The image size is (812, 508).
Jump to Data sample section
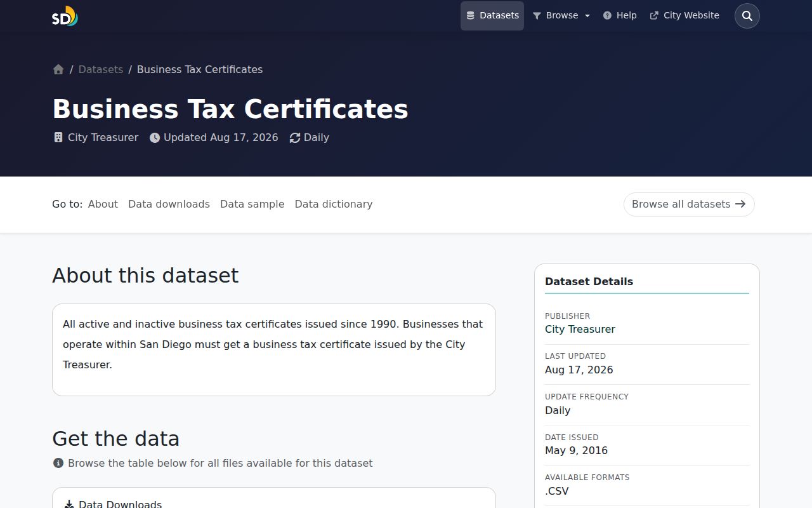252,204
